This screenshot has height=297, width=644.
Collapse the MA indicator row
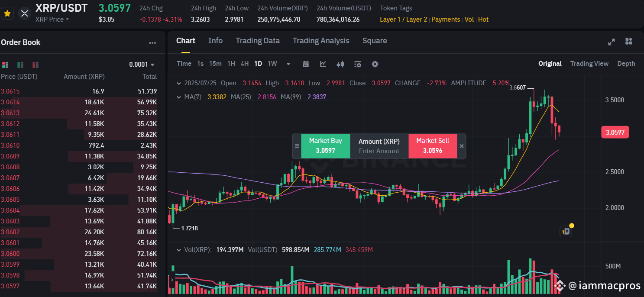coord(178,97)
